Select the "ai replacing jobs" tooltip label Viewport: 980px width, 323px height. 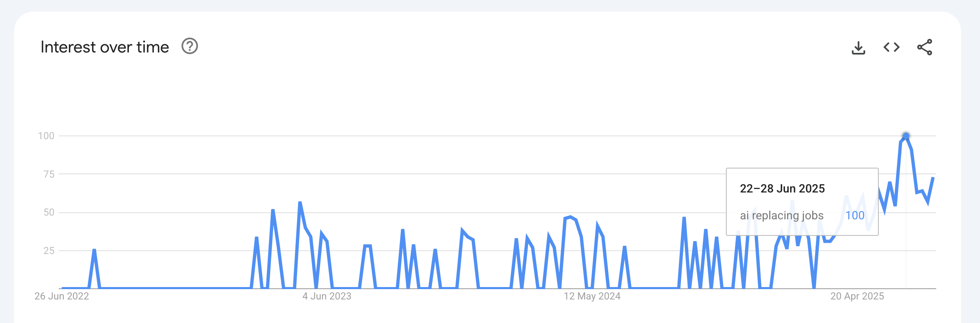point(781,216)
